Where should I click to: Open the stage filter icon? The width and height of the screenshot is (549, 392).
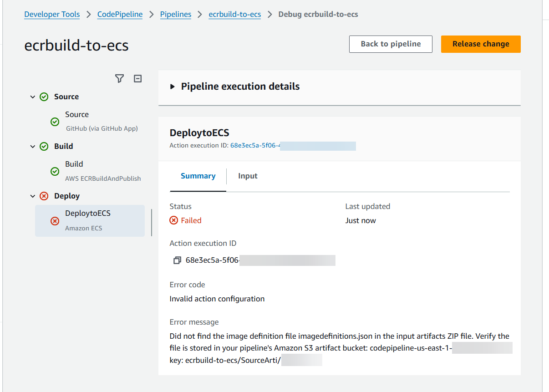119,78
